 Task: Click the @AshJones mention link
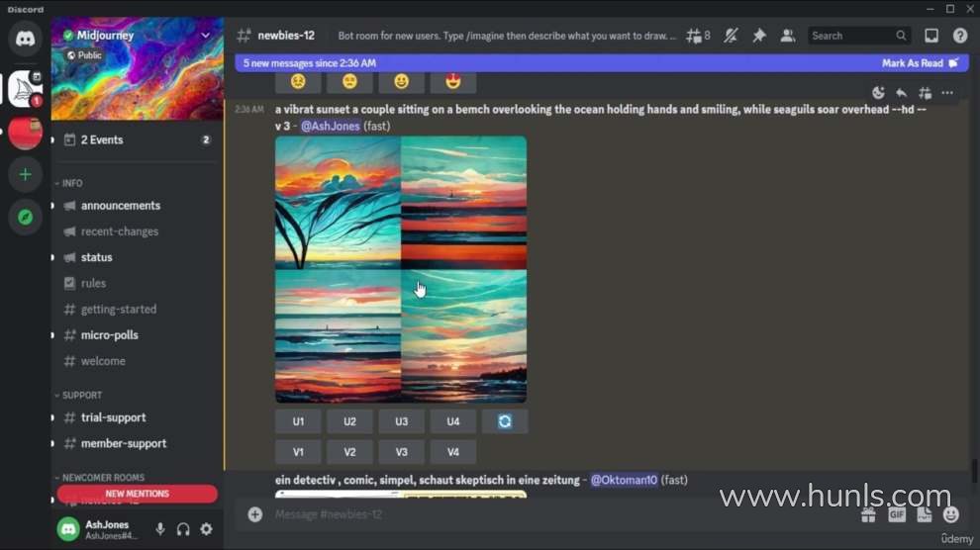pyautogui.click(x=330, y=126)
